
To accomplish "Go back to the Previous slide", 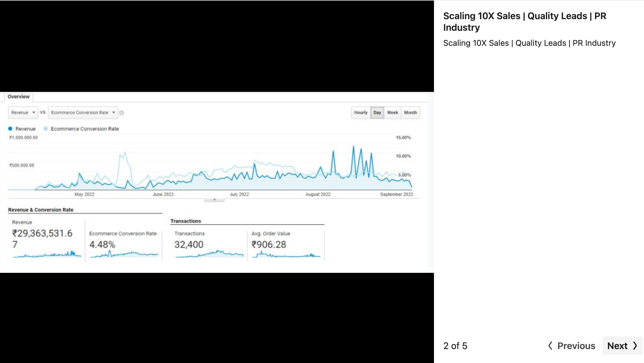I will [576, 346].
